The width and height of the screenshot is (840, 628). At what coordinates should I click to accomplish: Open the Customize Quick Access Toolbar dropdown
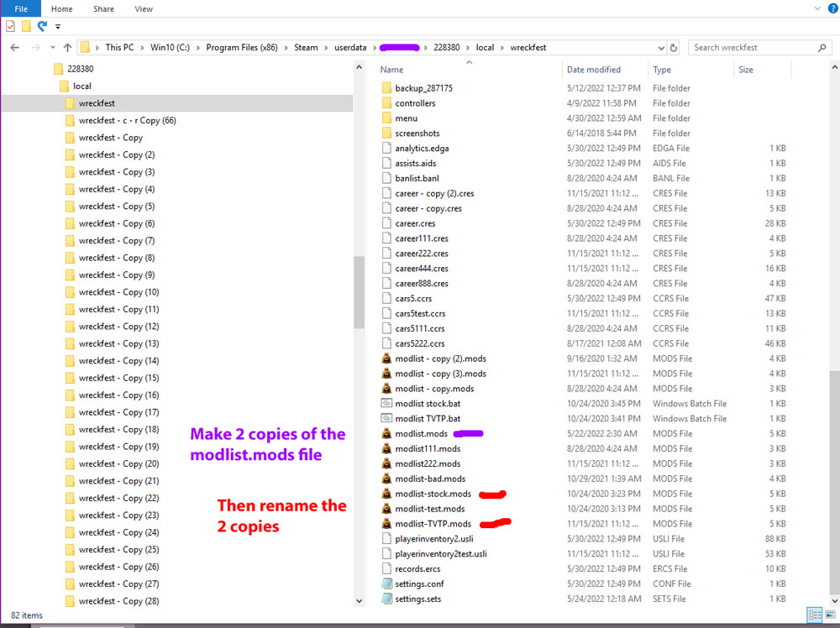tap(58, 26)
